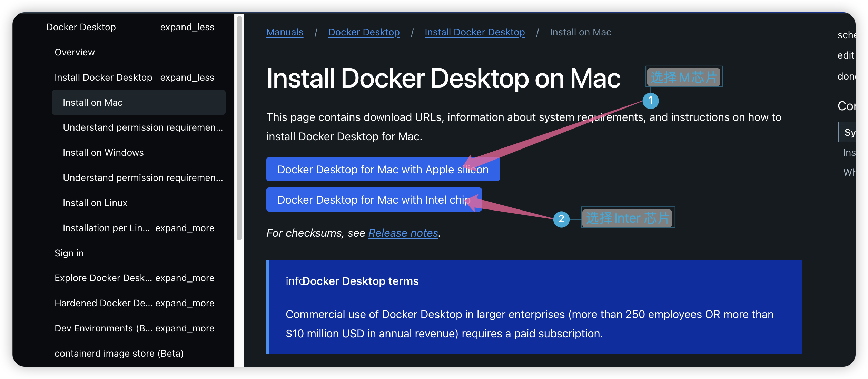Download Docker Desktop for Mac with Intel chip
Screen dimensions: 868x379
pyautogui.click(x=374, y=199)
